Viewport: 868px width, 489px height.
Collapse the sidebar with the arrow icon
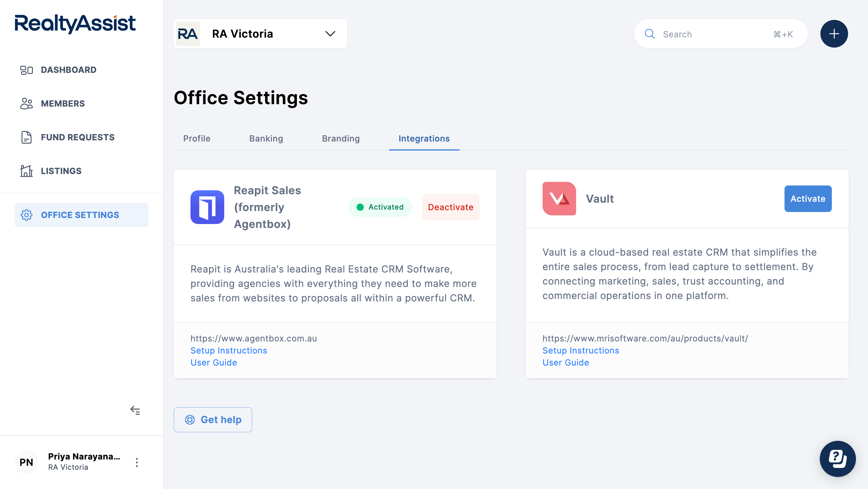coord(135,410)
